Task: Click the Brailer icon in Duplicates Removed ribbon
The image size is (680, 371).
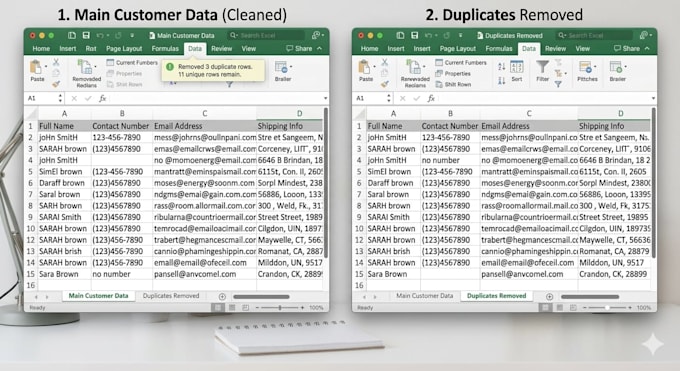Action: [616, 67]
